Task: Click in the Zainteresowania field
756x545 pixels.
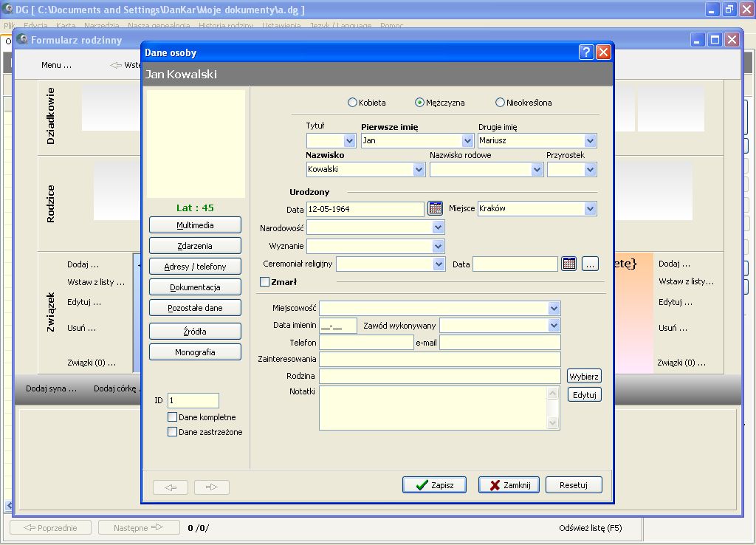Action: 440,359
